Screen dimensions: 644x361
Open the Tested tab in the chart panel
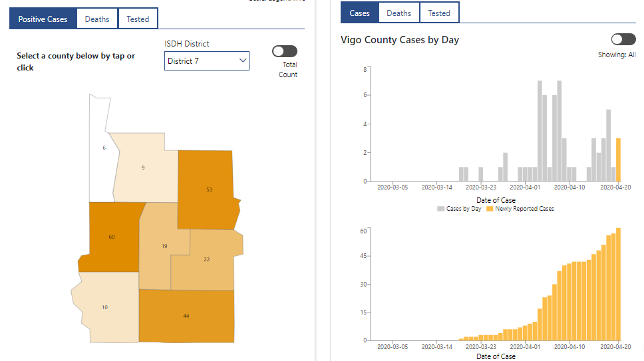click(x=439, y=13)
